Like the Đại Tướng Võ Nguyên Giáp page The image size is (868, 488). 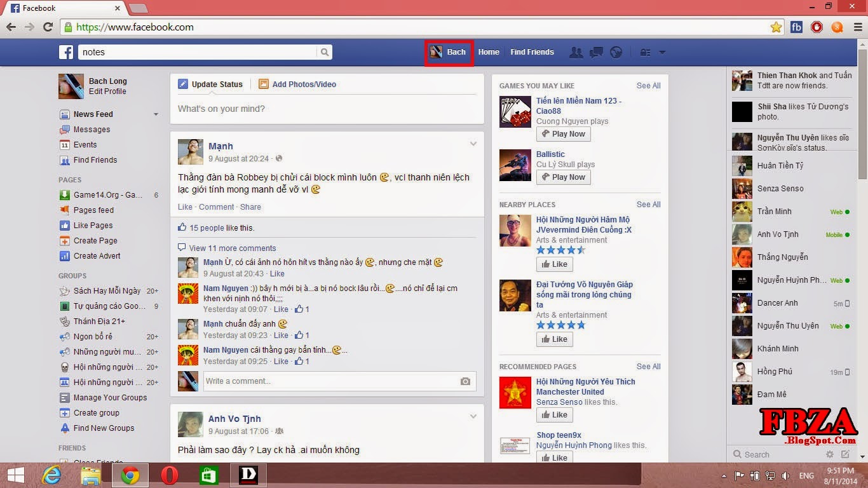click(554, 339)
